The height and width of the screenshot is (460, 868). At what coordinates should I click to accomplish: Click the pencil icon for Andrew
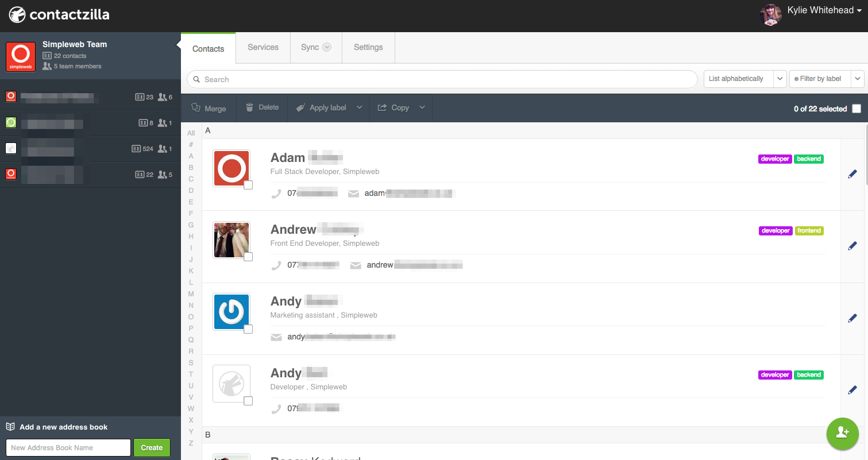852,246
